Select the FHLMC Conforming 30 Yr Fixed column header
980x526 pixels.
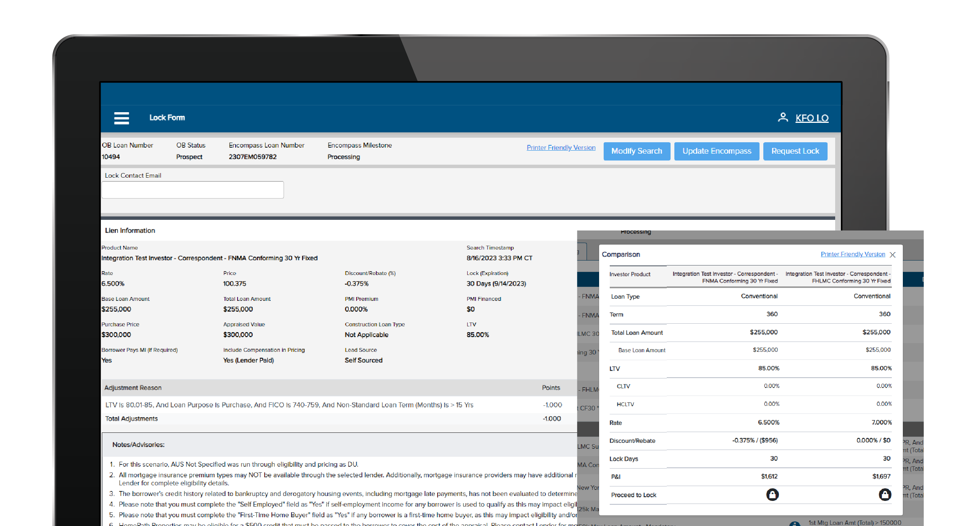tap(839, 277)
